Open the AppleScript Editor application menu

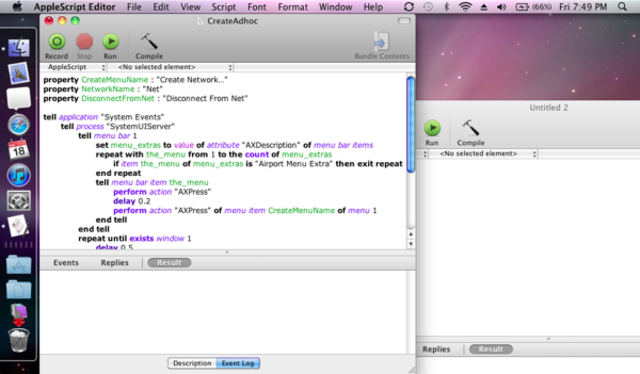75,7
